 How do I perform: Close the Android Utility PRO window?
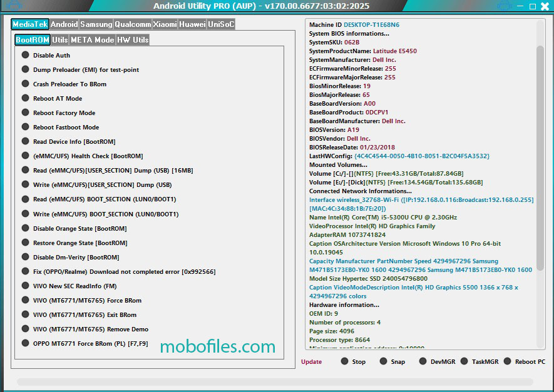[x=545, y=6]
